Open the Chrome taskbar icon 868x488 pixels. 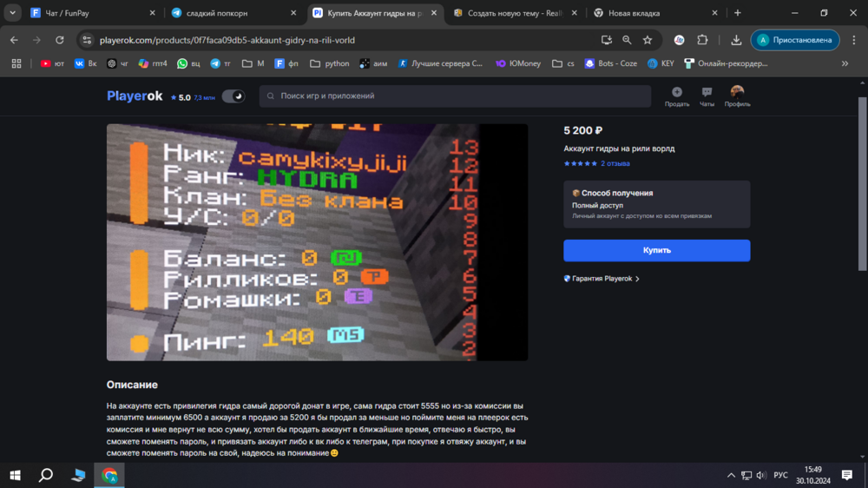(109, 475)
